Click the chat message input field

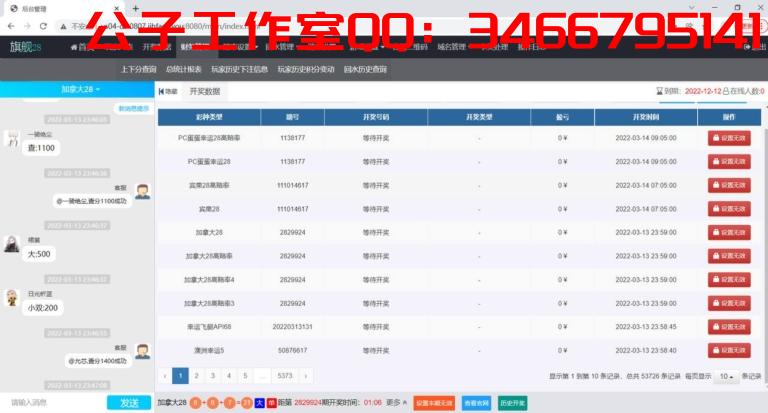pos(55,403)
